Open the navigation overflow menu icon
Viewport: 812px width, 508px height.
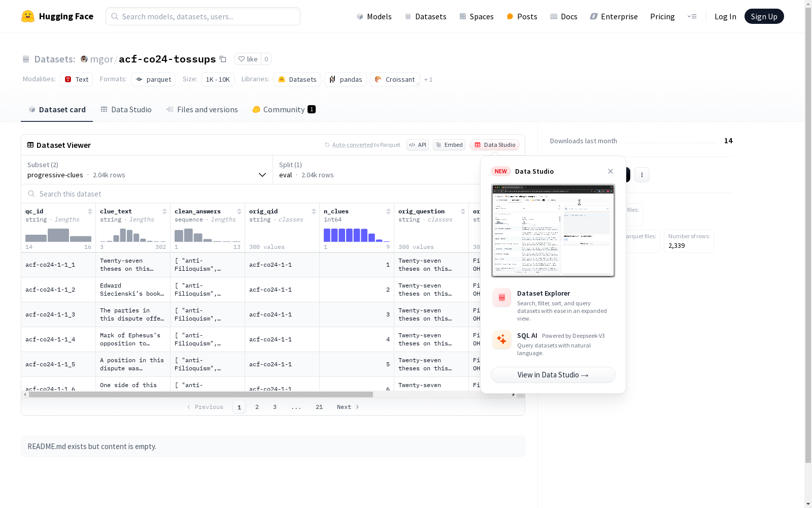click(x=692, y=16)
